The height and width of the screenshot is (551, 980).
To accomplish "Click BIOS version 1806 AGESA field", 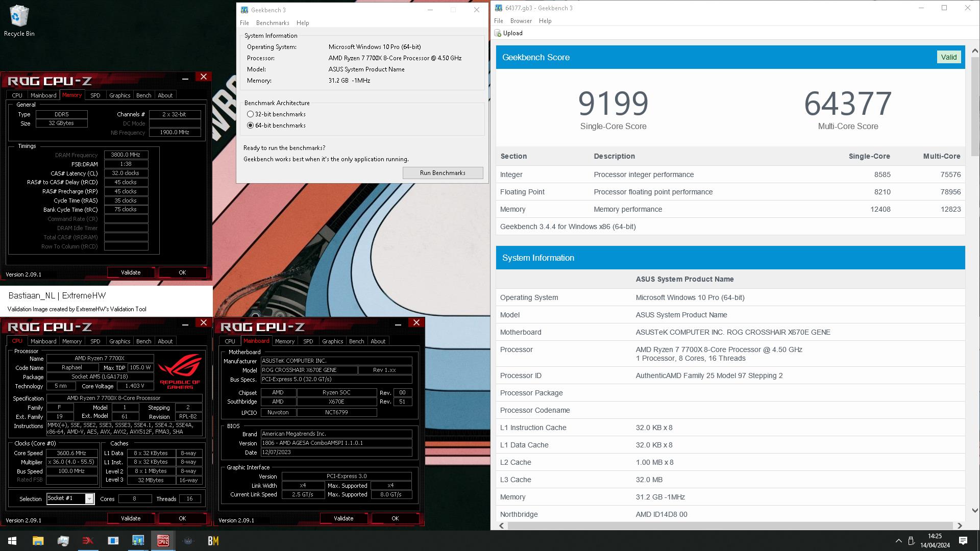I will (336, 443).
